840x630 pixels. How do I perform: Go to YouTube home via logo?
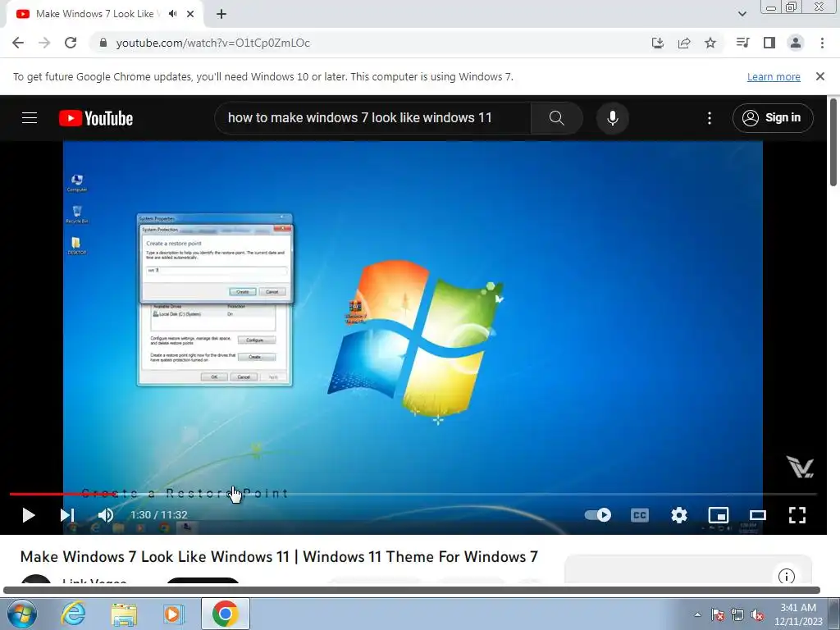click(96, 118)
